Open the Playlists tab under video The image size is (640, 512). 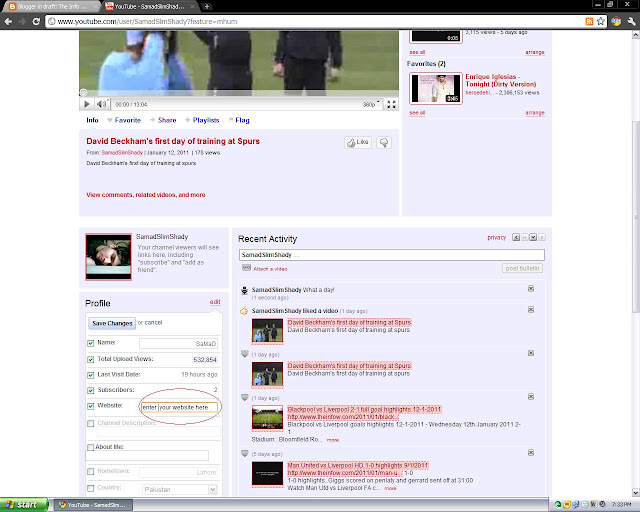[202, 120]
